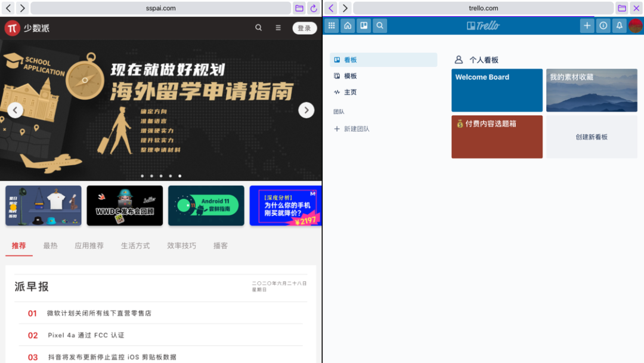Open the Trello information icon

pos(603,26)
